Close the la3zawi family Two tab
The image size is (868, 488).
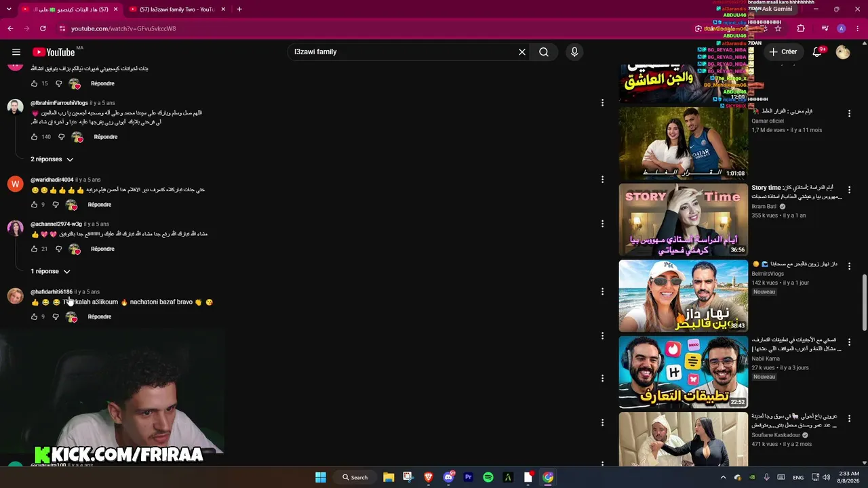click(x=222, y=9)
